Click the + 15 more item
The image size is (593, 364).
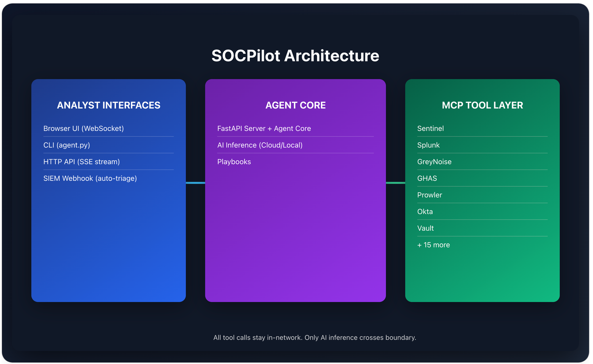tap(433, 245)
